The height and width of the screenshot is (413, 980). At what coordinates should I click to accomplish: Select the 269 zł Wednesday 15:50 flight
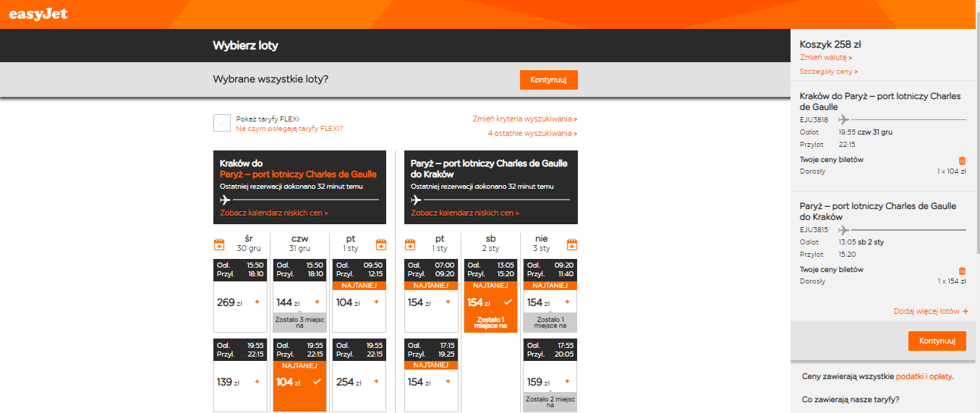tap(240, 295)
